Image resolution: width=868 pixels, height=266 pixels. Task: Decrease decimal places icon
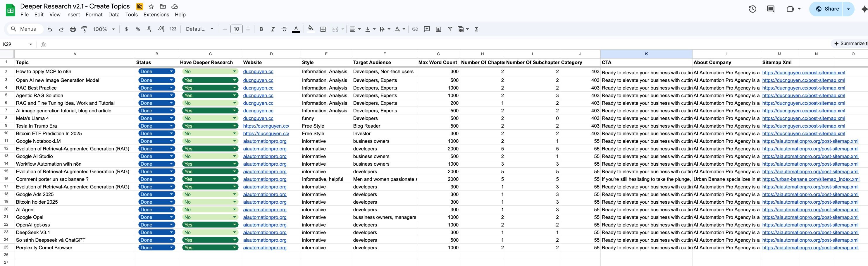pyautogui.click(x=150, y=29)
